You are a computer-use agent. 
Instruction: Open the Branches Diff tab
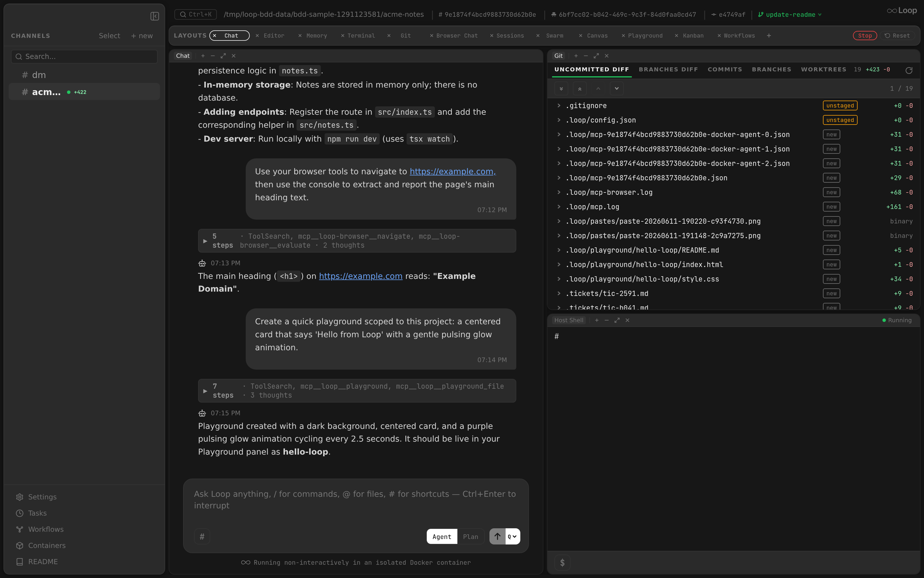pyautogui.click(x=668, y=69)
